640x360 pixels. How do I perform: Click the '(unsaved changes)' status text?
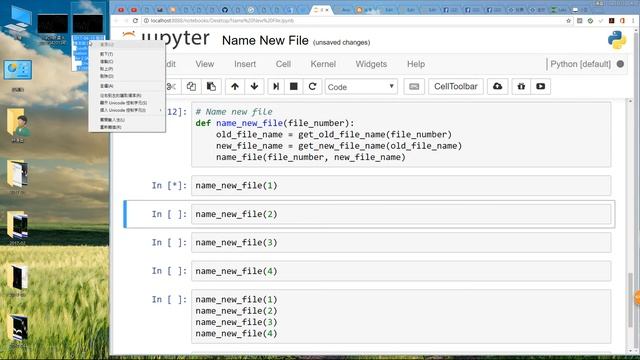[x=341, y=42]
